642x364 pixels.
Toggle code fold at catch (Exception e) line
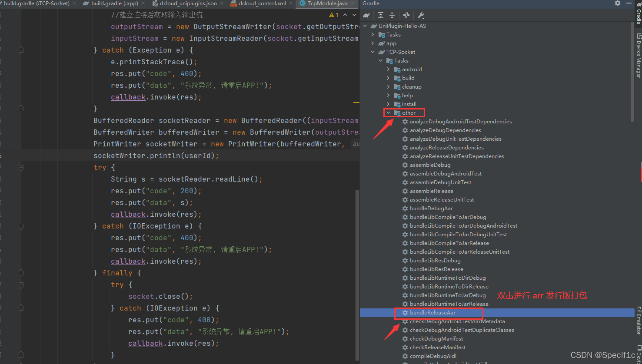tap(21, 50)
